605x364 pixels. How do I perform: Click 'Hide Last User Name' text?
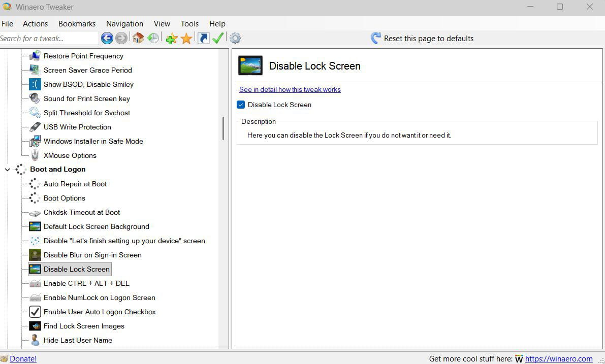pos(78,340)
